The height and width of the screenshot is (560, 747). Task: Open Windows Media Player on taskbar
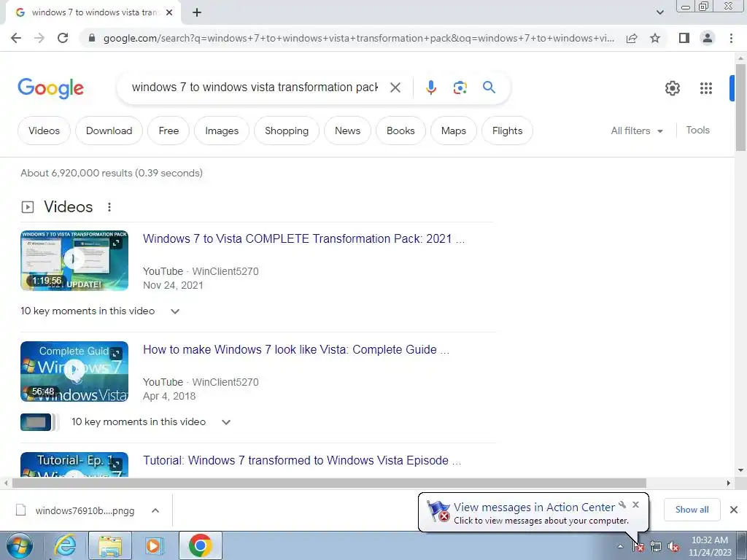153,545
